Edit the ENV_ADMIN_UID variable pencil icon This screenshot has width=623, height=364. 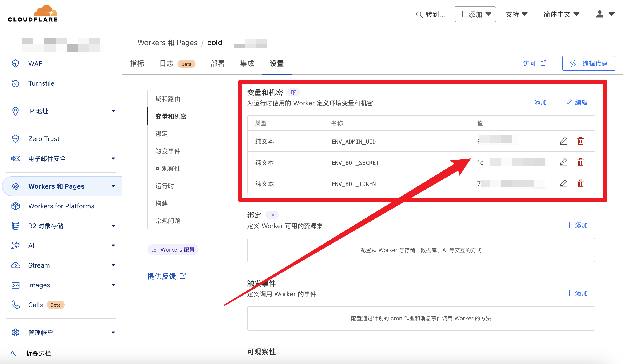[x=563, y=141]
